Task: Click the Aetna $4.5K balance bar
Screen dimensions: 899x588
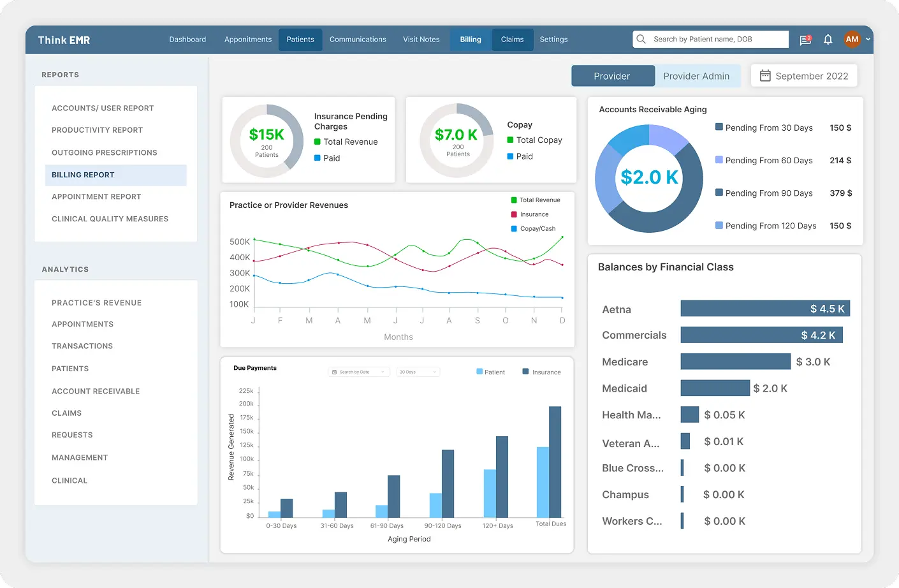Action: tap(764, 308)
